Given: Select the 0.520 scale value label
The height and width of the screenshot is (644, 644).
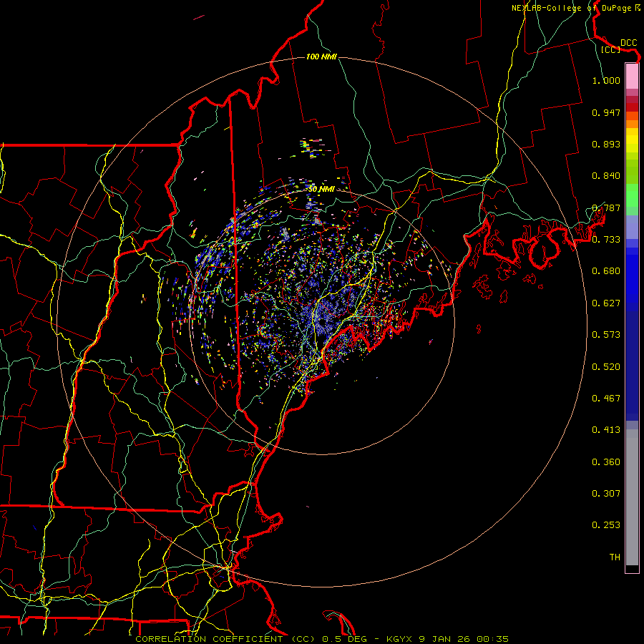Looking at the screenshot, I should [x=606, y=367].
